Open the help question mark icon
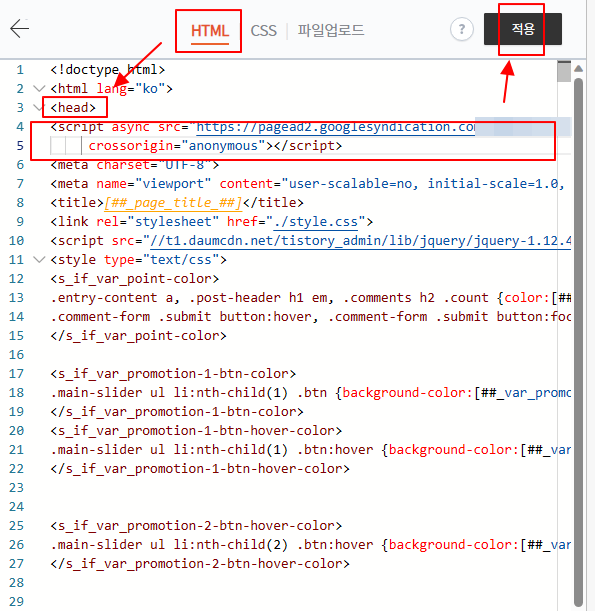595x611 pixels. (x=462, y=29)
